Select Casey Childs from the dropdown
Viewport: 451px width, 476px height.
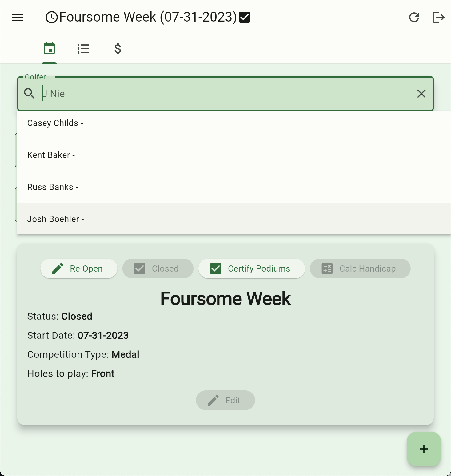[x=55, y=123]
